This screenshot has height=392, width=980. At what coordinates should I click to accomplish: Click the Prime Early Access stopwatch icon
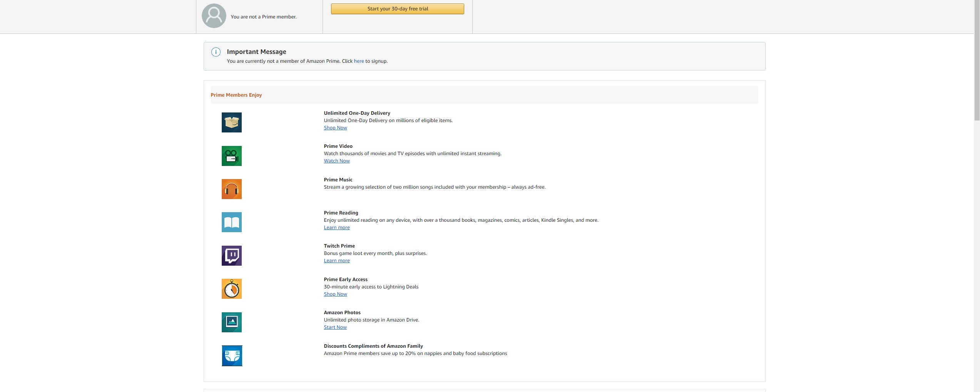[x=231, y=289]
